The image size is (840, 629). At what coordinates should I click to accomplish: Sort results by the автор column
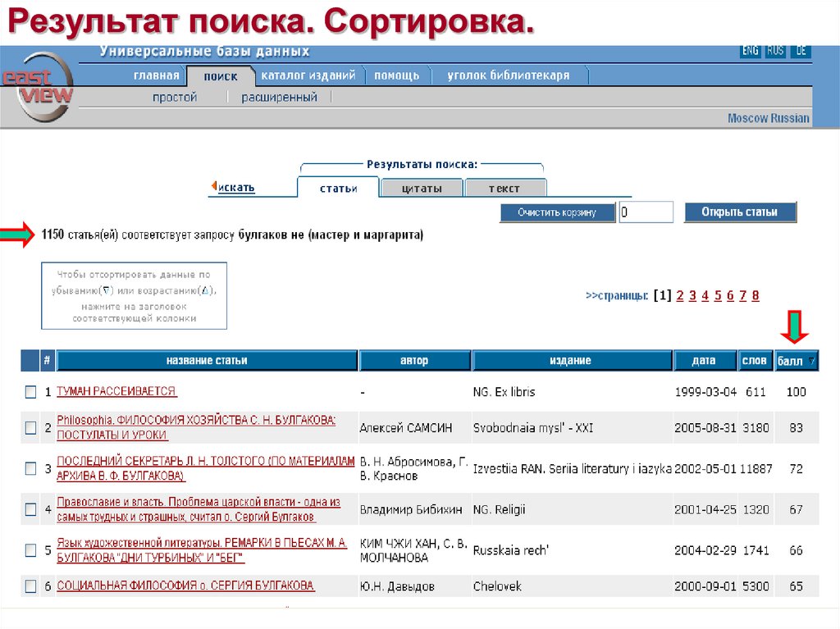[x=413, y=359]
